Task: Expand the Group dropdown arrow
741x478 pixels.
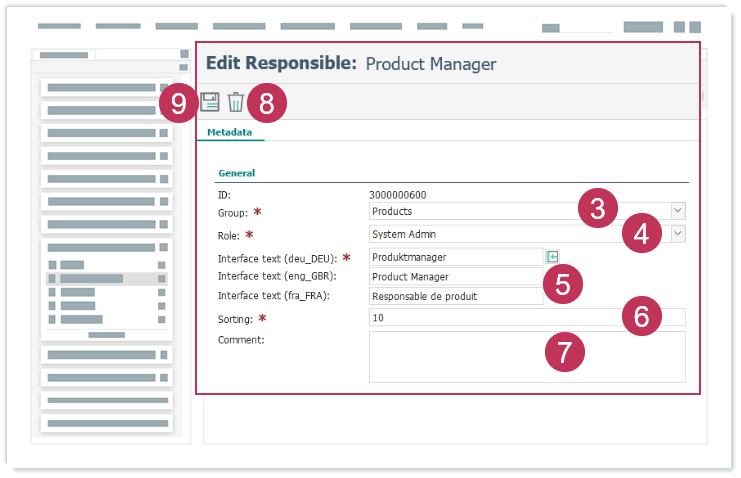Action: pos(677,210)
